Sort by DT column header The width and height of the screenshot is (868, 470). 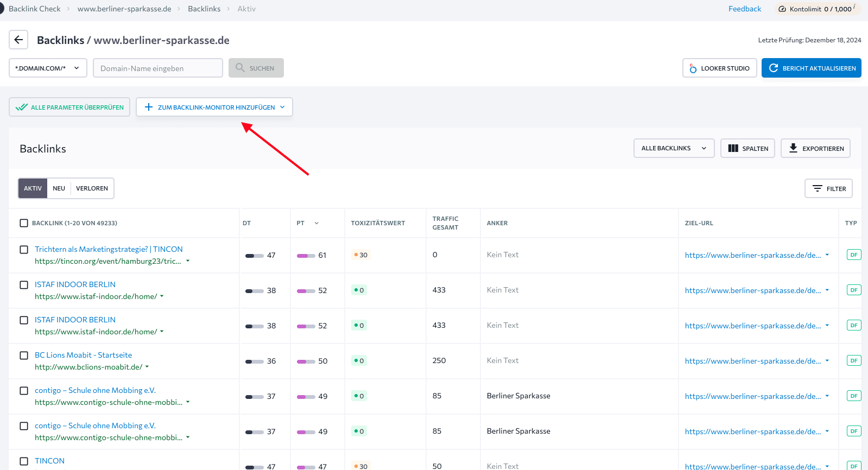click(246, 223)
